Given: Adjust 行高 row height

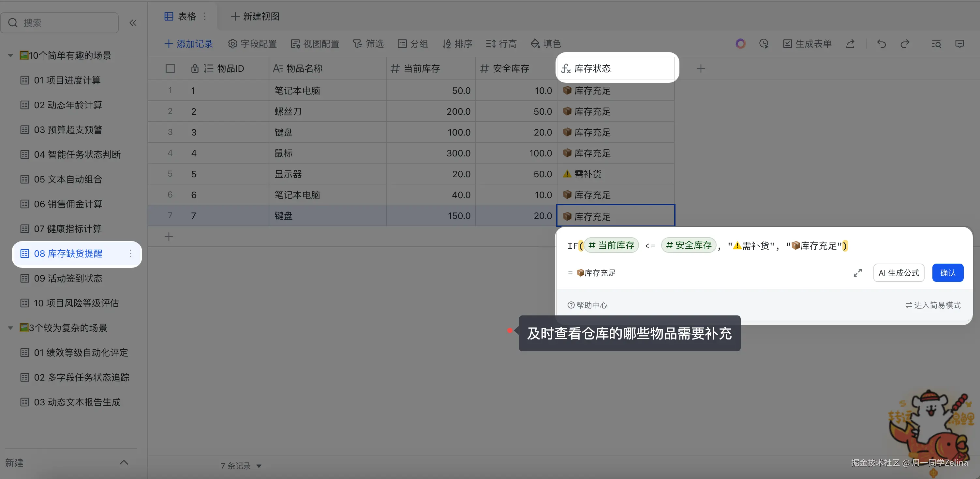Looking at the screenshot, I should [x=501, y=44].
